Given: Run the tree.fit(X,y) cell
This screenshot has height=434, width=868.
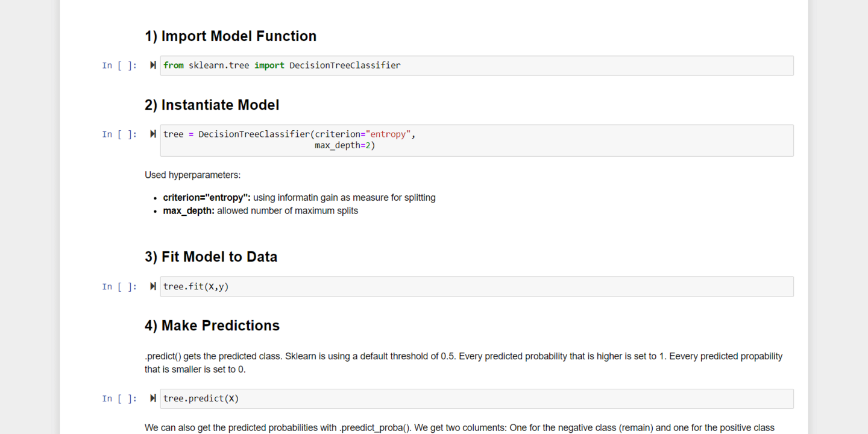Looking at the screenshot, I should pos(153,286).
